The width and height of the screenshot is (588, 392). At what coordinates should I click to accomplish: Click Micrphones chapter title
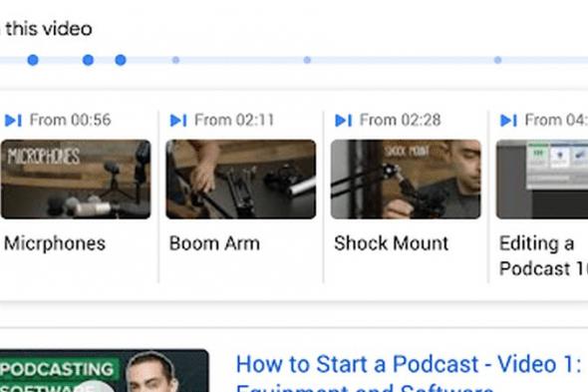point(55,243)
